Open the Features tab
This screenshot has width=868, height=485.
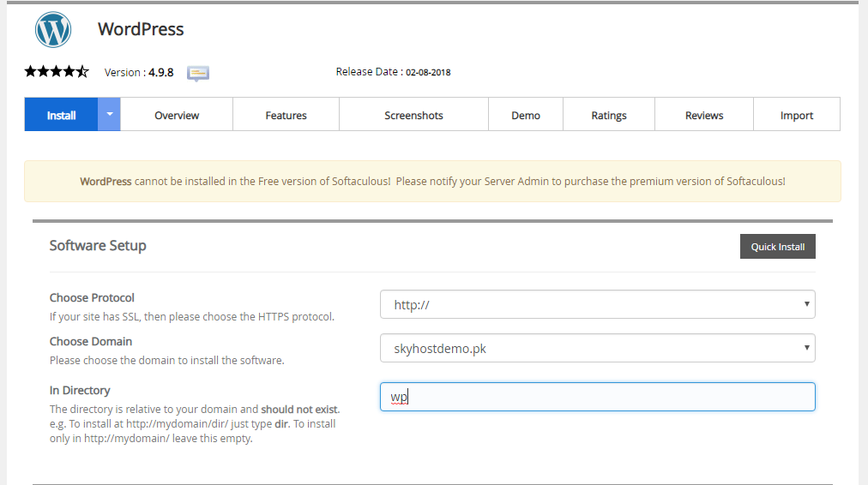(286, 115)
